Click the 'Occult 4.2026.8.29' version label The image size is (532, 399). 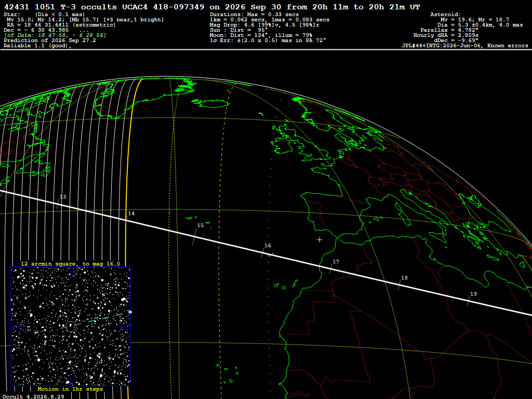[33, 396]
